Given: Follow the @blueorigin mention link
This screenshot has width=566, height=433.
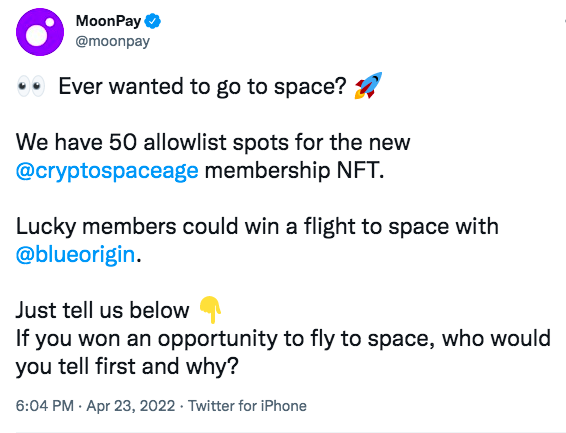Looking at the screenshot, I should [x=75, y=255].
